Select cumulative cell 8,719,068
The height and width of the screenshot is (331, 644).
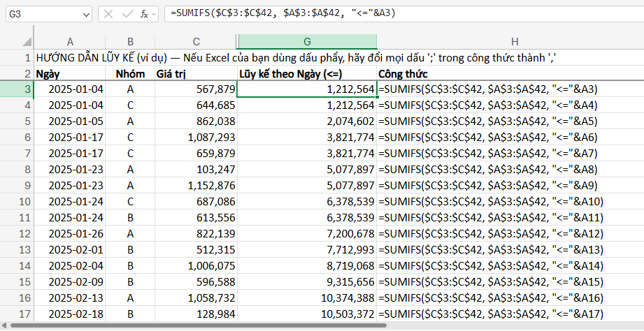307,266
